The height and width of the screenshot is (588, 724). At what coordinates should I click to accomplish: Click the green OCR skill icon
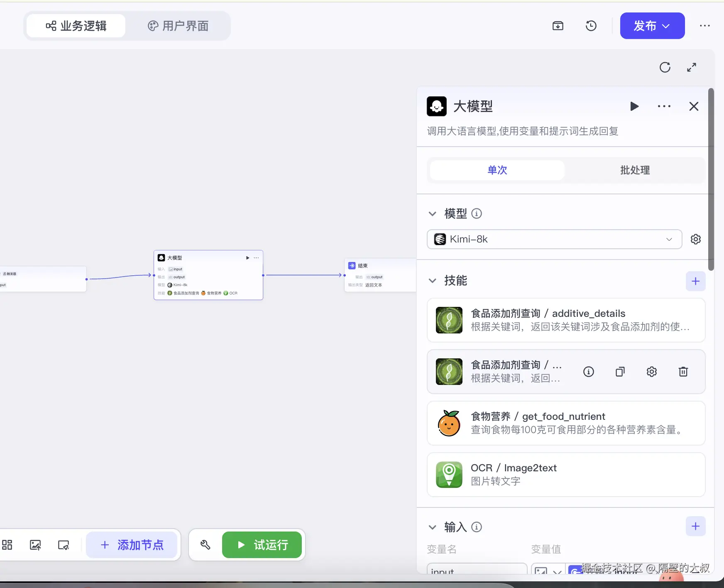pos(449,475)
